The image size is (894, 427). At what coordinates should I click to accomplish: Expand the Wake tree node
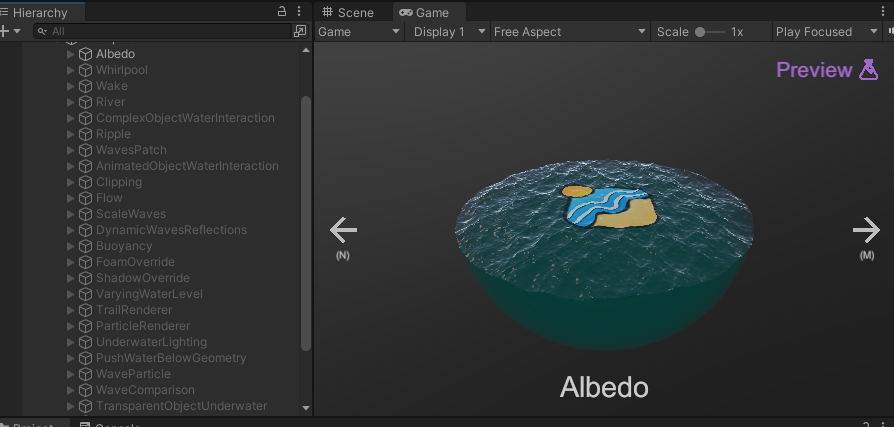tap(71, 86)
